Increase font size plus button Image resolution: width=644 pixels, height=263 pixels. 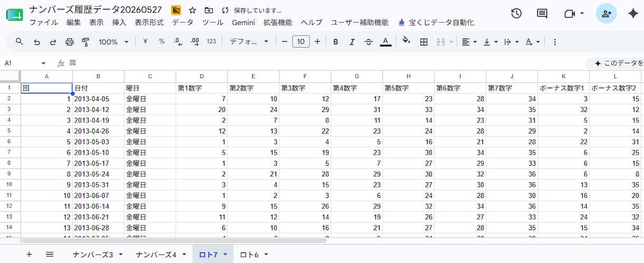click(x=317, y=42)
